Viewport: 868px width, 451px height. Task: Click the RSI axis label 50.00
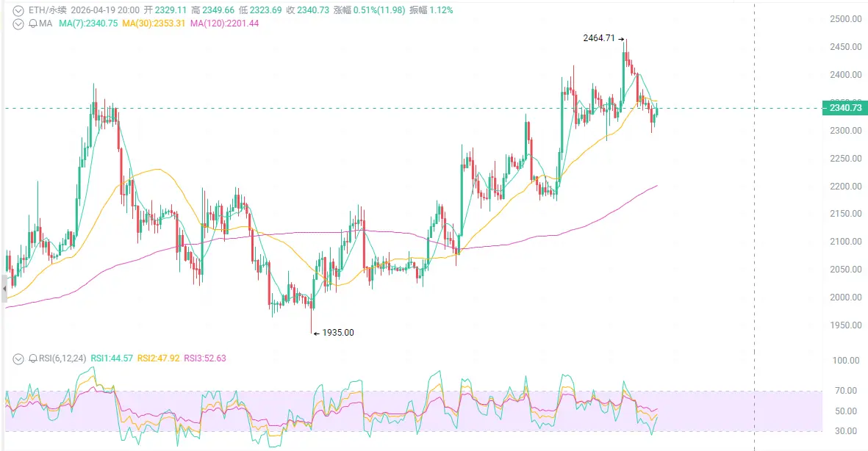point(847,411)
